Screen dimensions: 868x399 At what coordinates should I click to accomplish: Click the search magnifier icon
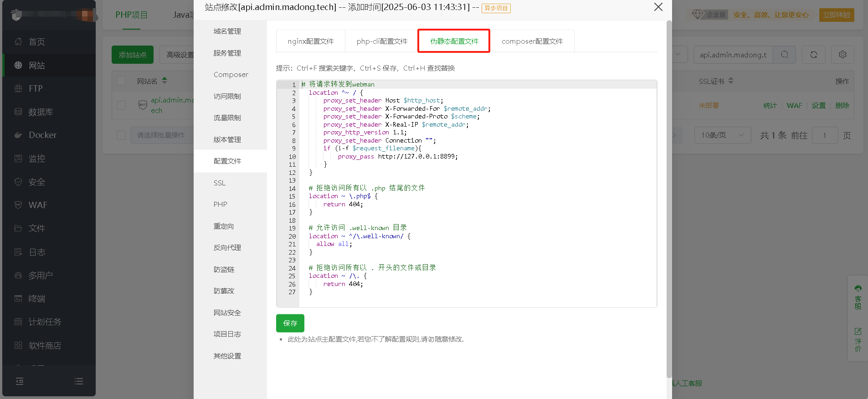coord(784,55)
